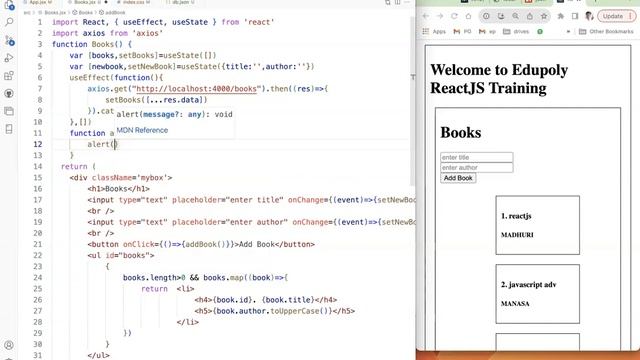Open the localhost:4000/books URL in code
Image resolution: width=640 pixels, height=360 pixels.
(x=196, y=89)
